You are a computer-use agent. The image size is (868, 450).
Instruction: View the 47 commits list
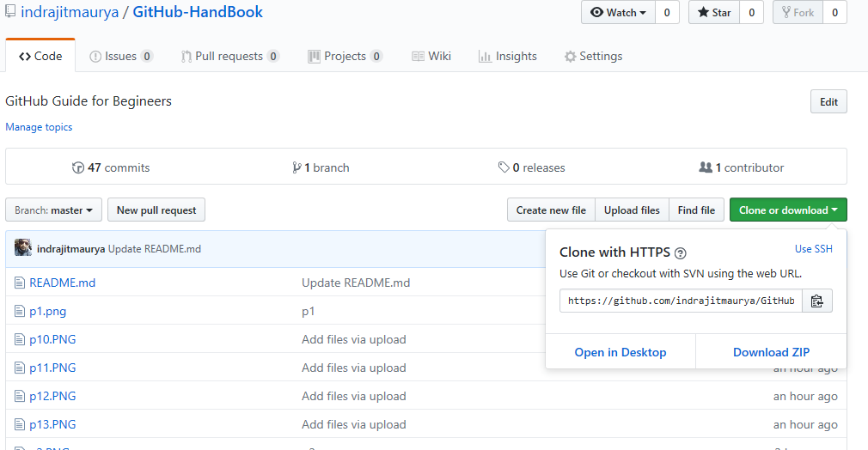click(111, 167)
